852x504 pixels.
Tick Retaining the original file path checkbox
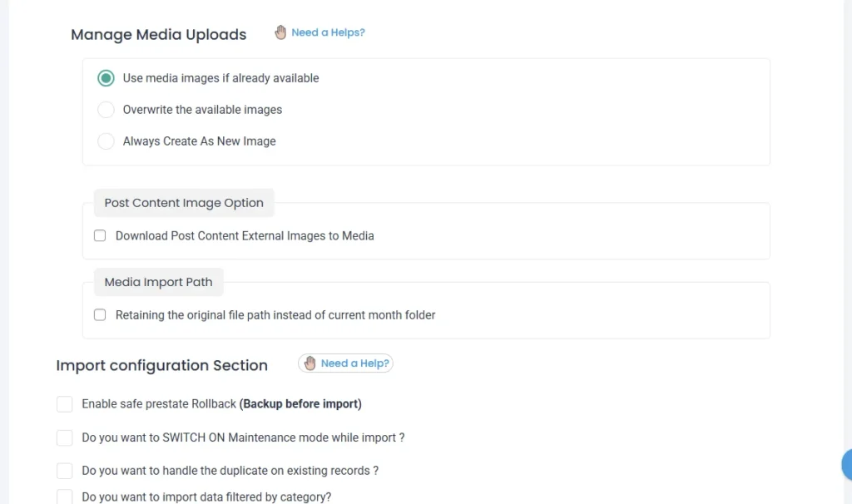click(100, 315)
